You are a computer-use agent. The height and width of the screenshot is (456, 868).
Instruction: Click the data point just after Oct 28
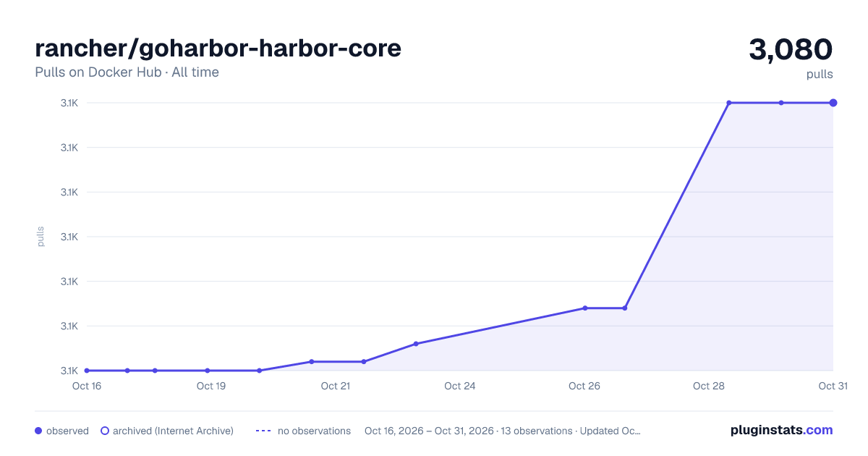729,103
